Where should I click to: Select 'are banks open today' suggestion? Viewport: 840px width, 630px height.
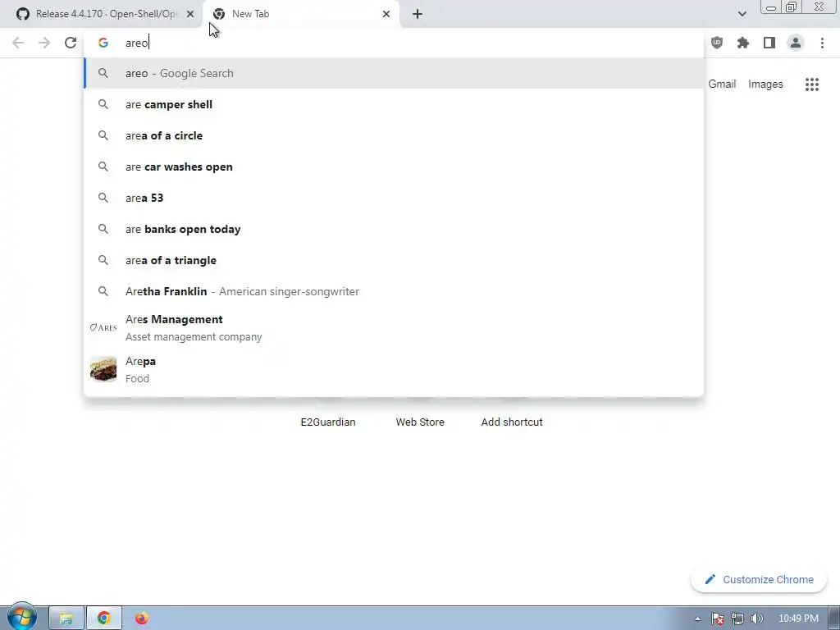tap(394, 229)
